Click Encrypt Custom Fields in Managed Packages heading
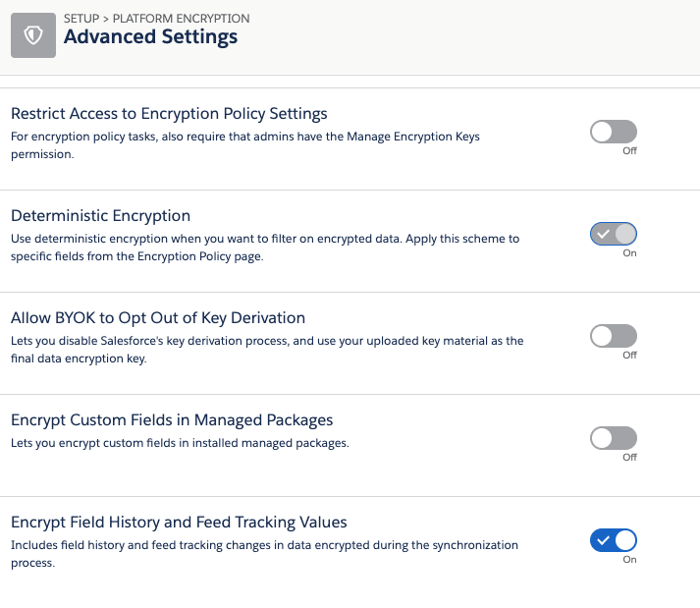This screenshot has height=608, width=700. pyautogui.click(x=172, y=420)
